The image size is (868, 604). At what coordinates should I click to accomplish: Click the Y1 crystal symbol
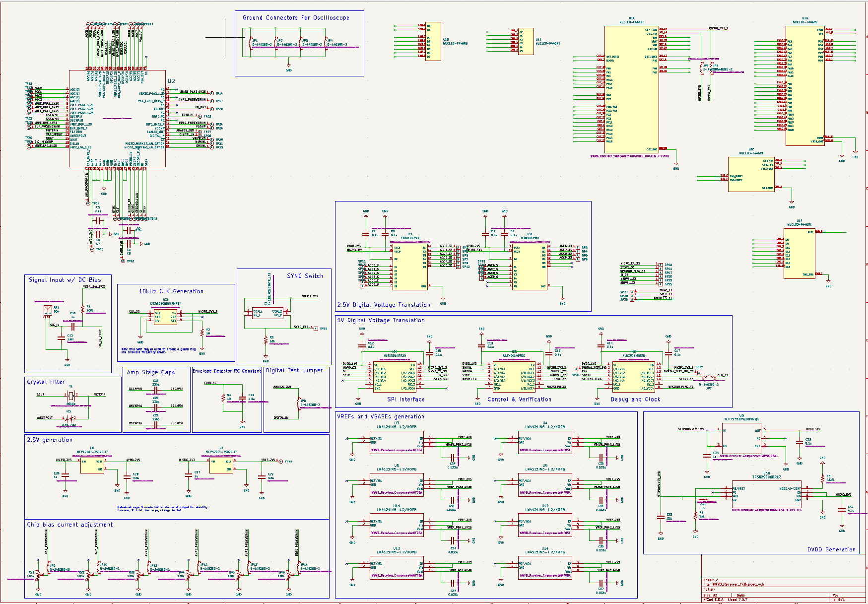point(71,395)
